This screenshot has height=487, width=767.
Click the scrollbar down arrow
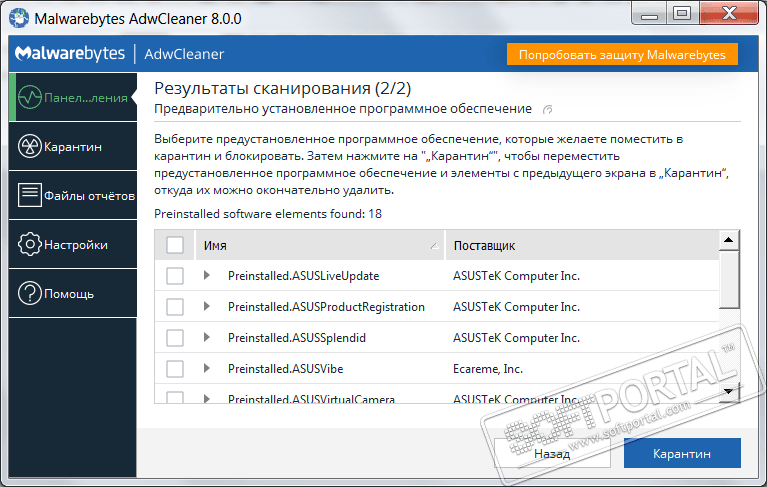tap(729, 391)
